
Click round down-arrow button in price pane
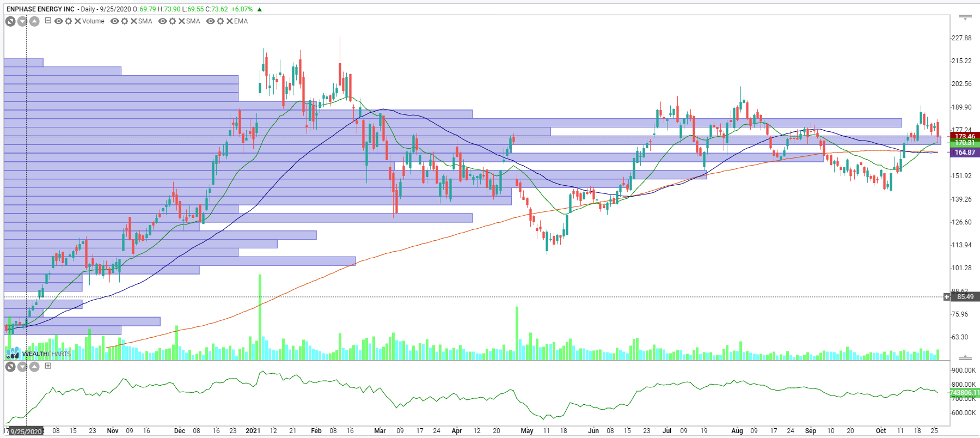pyautogui.click(x=22, y=21)
